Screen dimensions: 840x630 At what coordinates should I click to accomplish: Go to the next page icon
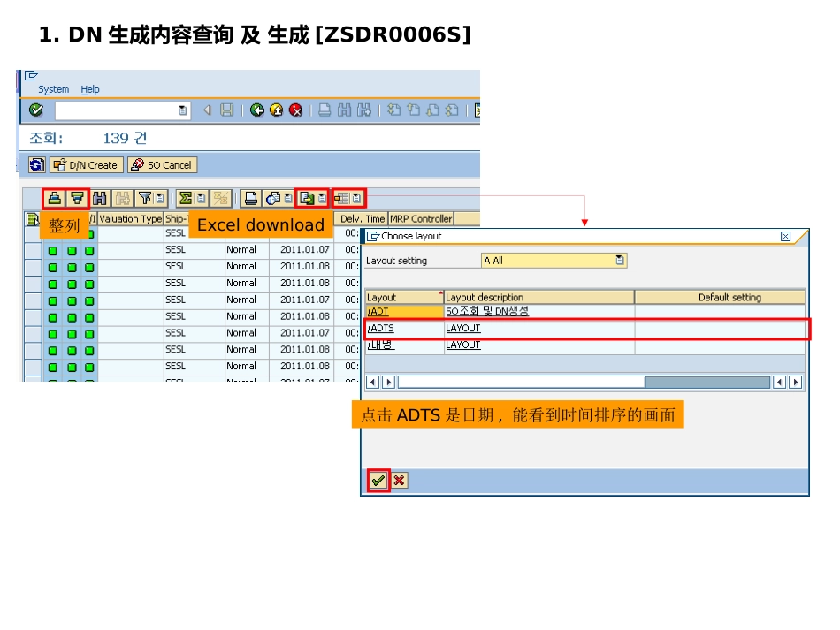(432, 110)
